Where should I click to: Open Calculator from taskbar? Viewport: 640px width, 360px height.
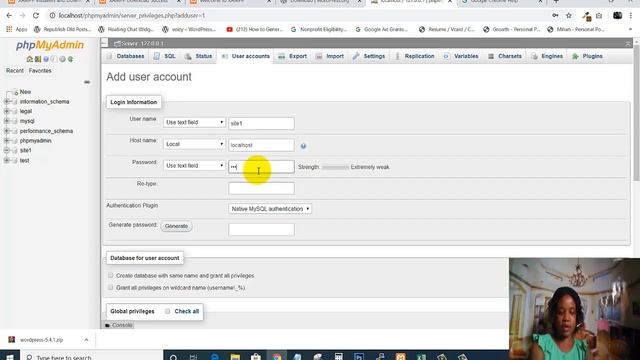[338, 357]
